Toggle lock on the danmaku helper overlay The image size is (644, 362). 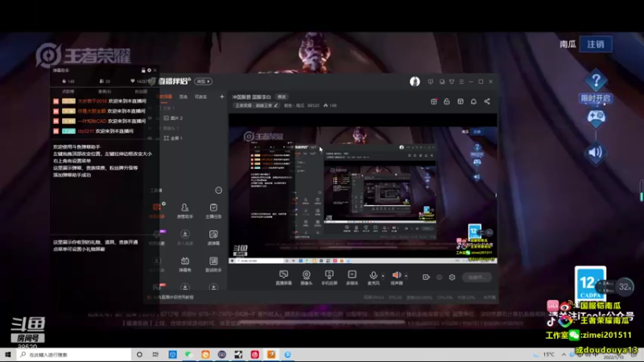(x=143, y=70)
